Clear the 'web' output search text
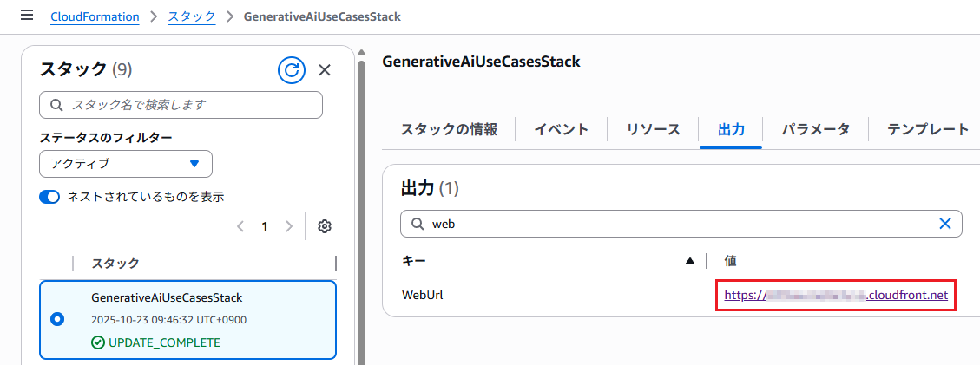The image size is (980, 365). (x=945, y=224)
